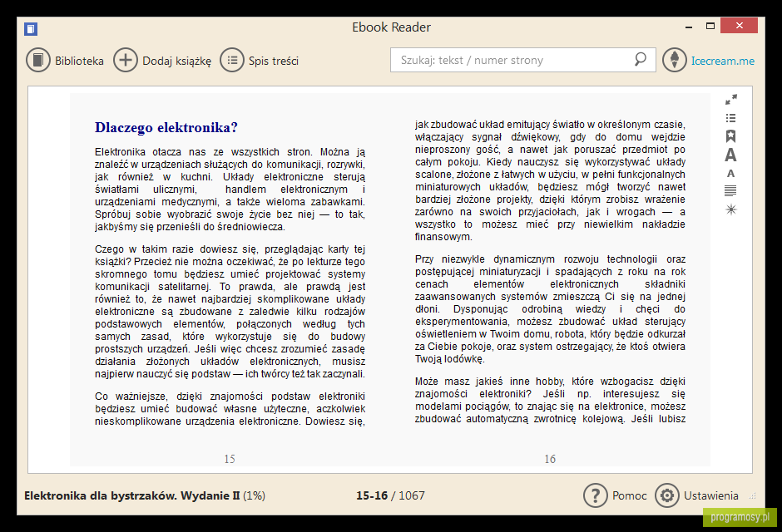The image size is (782, 532).
Task: Minimize the Ebook Reader window
Action: click(689, 26)
